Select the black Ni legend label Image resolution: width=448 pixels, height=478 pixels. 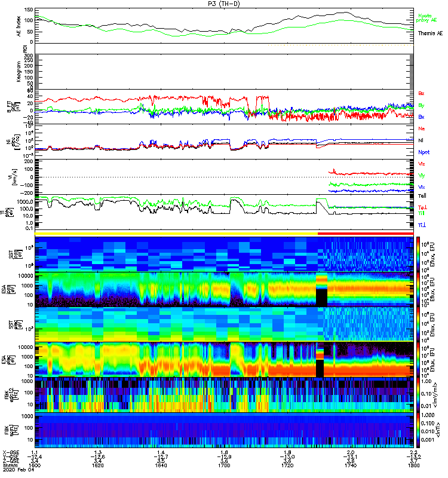coord(421,140)
